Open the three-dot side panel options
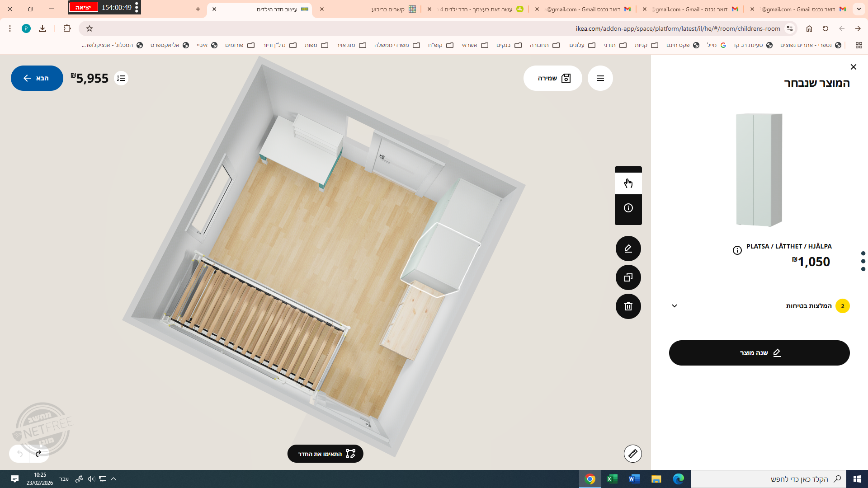Image resolution: width=868 pixels, height=488 pixels. 863,261
